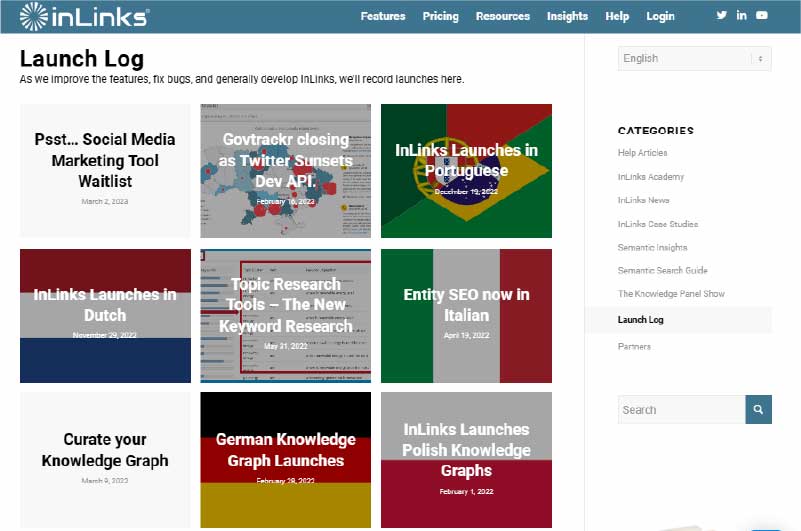Click the date May 31, 2022
Screen dimensions: 801x531
tap(286, 346)
